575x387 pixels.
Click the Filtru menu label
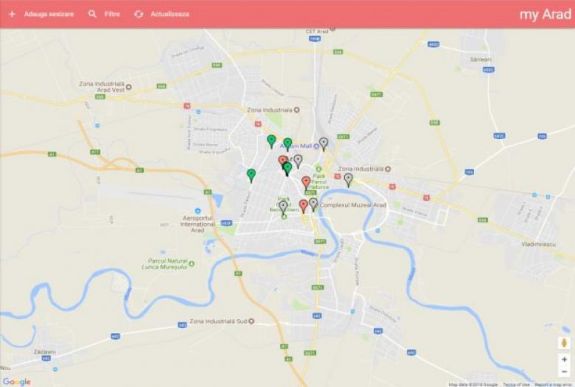112,14
